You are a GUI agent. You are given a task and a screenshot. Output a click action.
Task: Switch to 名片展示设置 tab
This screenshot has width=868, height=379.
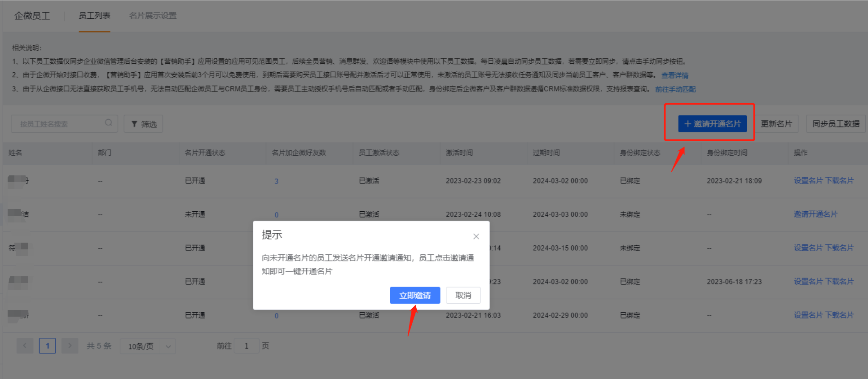point(153,16)
